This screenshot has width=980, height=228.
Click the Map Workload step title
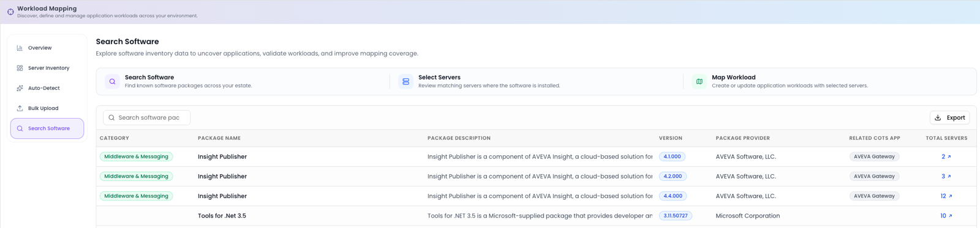(733, 78)
